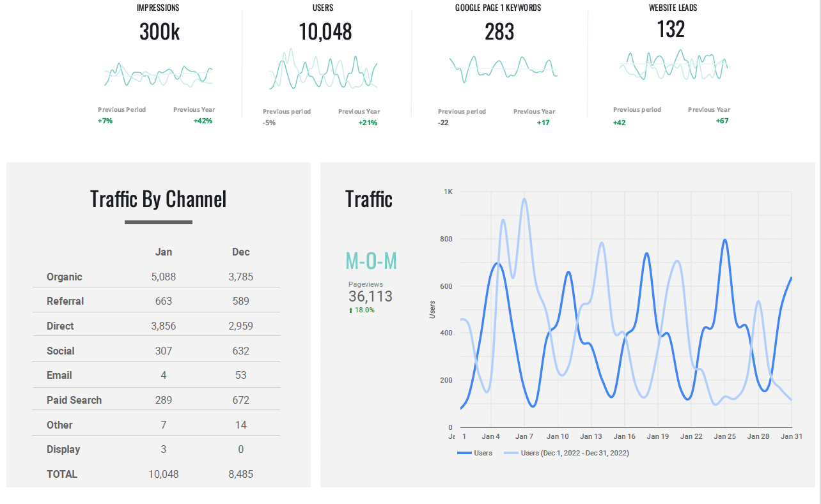This screenshot has height=504, width=821.
Task: Click the Pageviews value 36,113
Action: (x=370, y=296)
